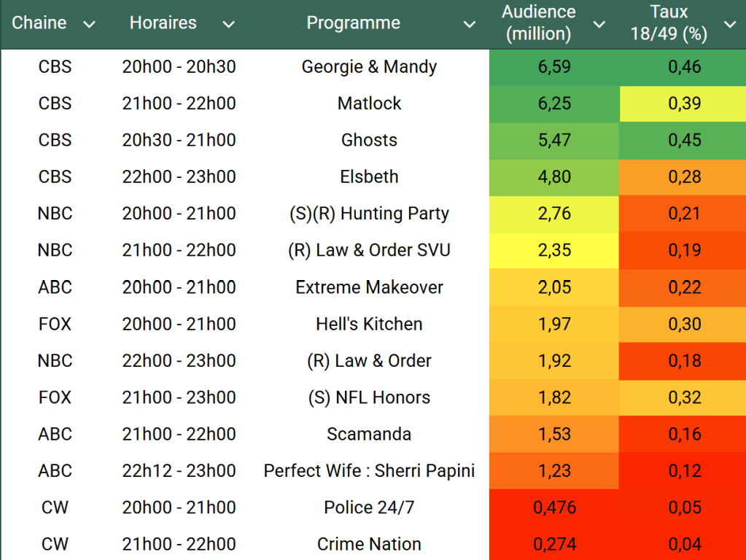Select the yellow 0,39 rating cell
The image size is (746, 560).
point(684,104)
